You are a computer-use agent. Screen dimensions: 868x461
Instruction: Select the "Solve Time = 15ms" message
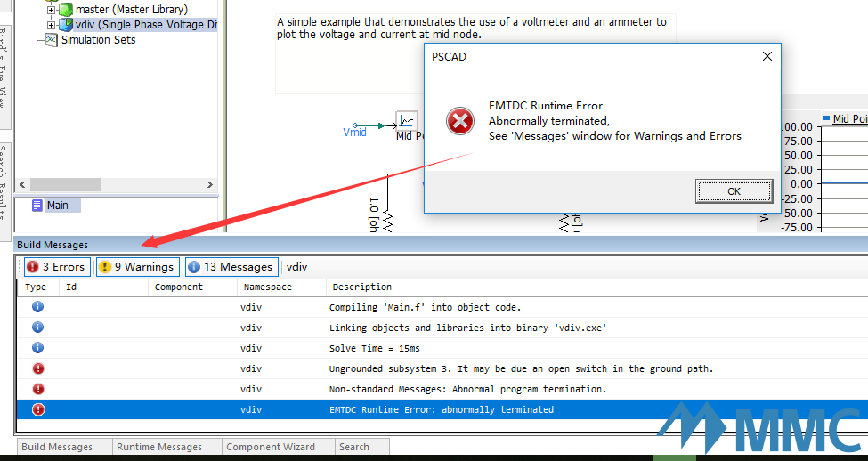pyautogui.click(x=442, y=348)
